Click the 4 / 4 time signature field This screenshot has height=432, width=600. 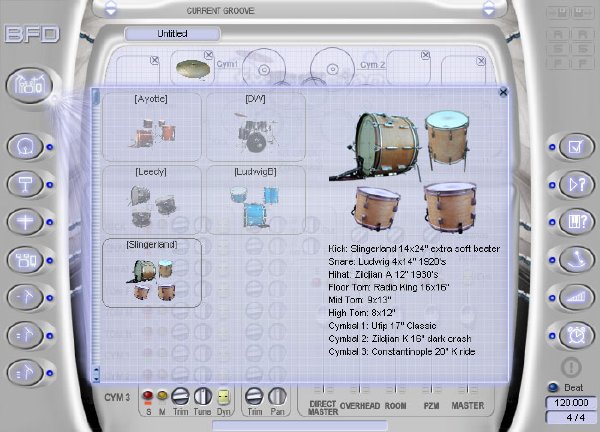point(571,417)
